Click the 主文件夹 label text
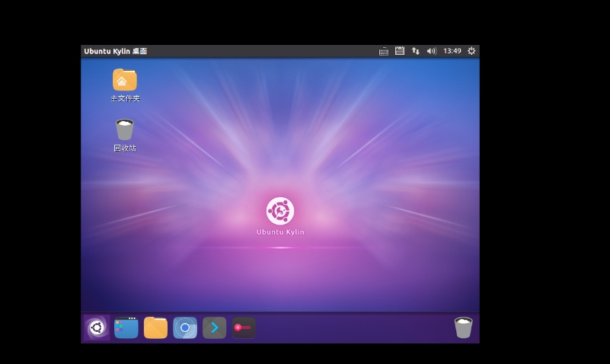 point(125,98)
